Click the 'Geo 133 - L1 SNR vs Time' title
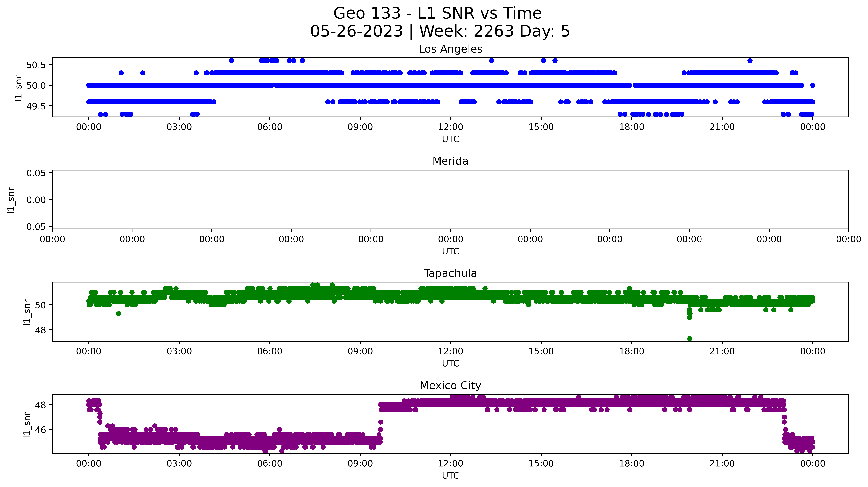This screenshot has height=487, width=868. [x=437, y=13]
